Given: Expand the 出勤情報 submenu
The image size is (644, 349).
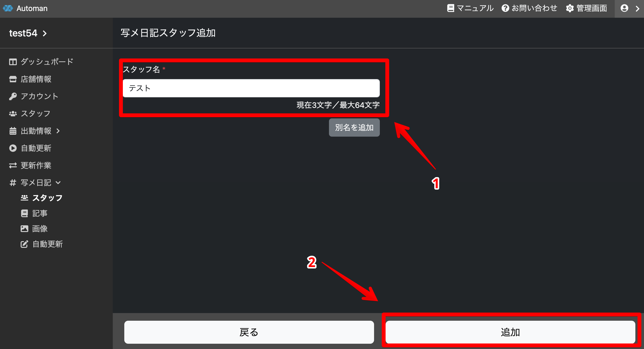Looking at the screenshot, I should coord(58,131).
